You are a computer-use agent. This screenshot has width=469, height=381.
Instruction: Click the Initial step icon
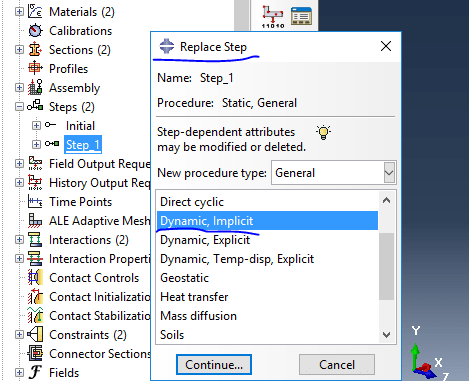coord(51,125)
